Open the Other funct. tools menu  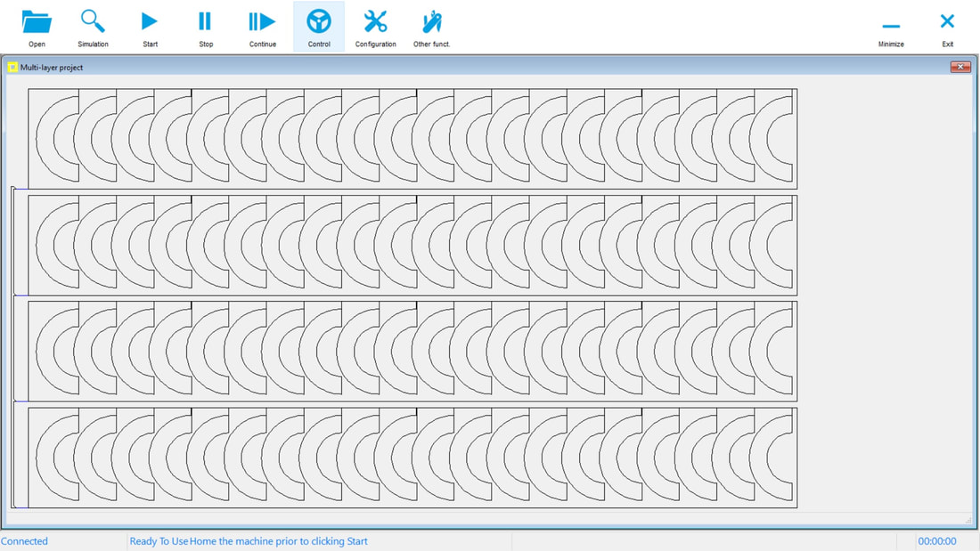pos(431,27)
